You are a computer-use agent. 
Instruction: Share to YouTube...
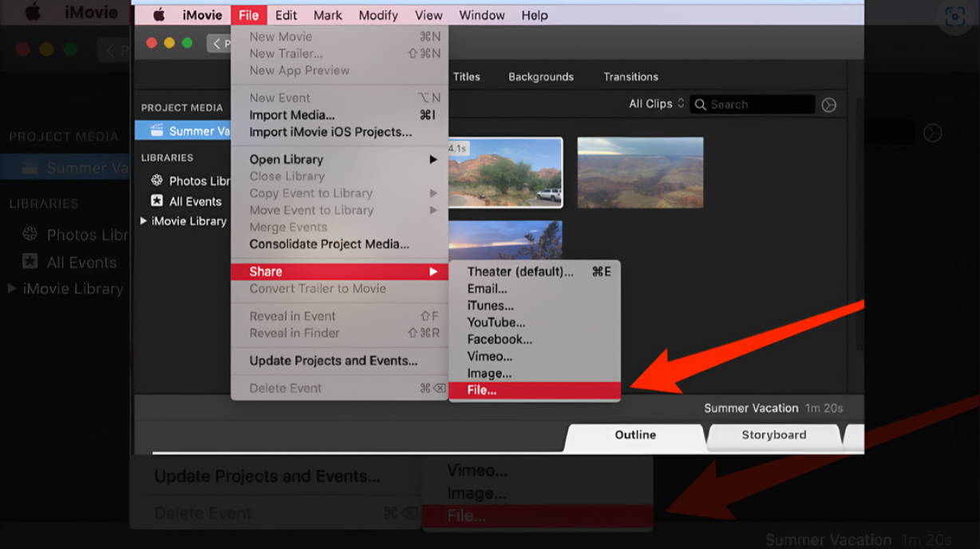[535, 322]
